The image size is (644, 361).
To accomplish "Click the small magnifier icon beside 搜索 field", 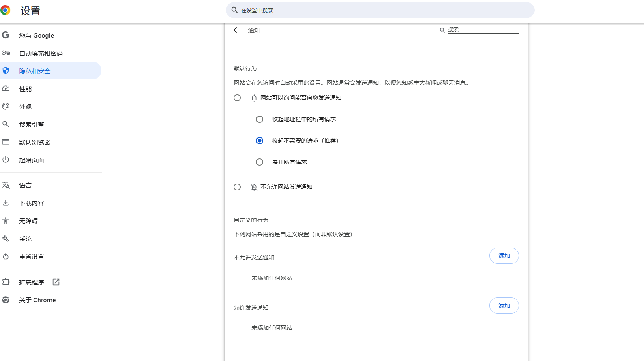I will 442,30.
